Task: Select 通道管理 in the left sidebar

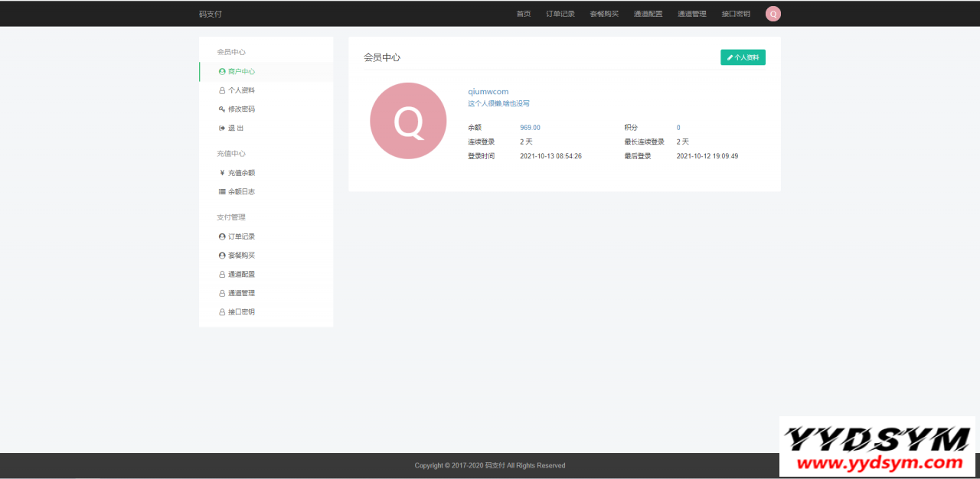Action: point(241,293)
